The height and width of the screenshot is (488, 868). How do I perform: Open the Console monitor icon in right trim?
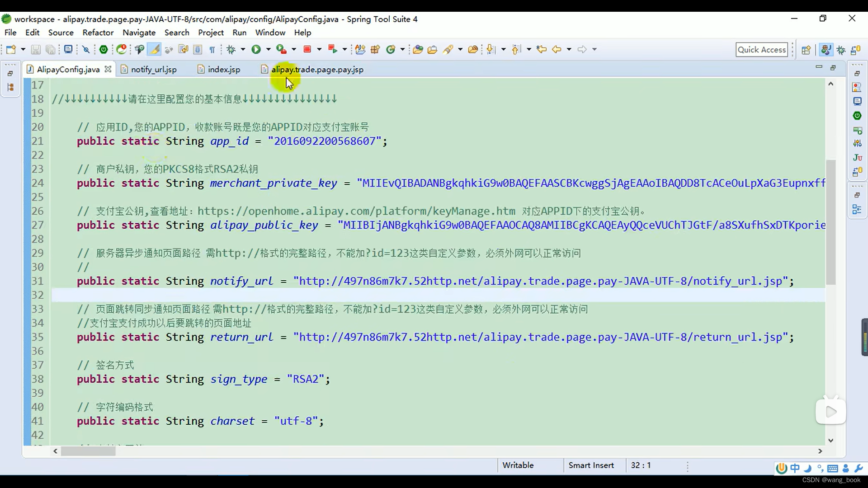(x=857, y=101)
